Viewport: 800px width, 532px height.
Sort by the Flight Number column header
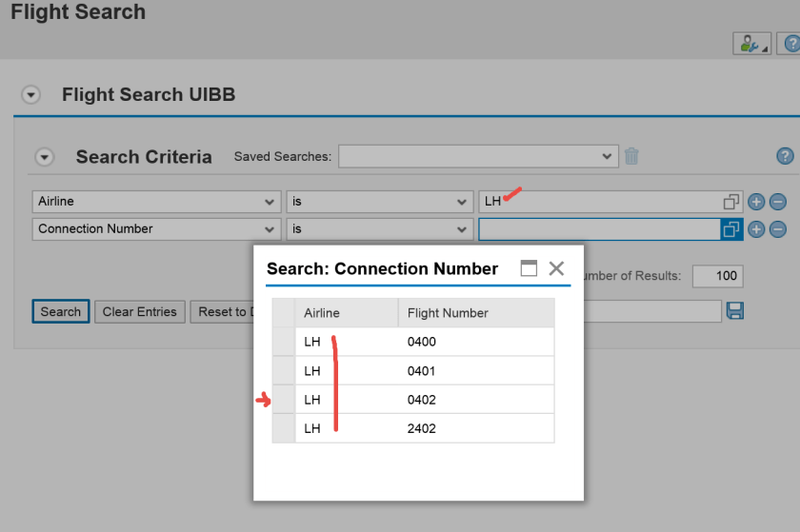[448, 313]
